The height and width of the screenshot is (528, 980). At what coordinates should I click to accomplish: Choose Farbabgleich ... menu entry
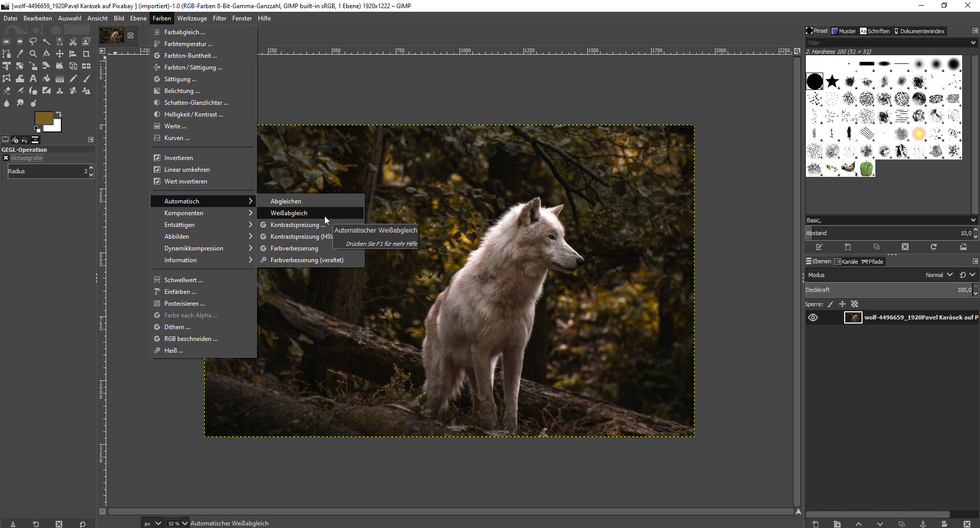tap(203, 32)
